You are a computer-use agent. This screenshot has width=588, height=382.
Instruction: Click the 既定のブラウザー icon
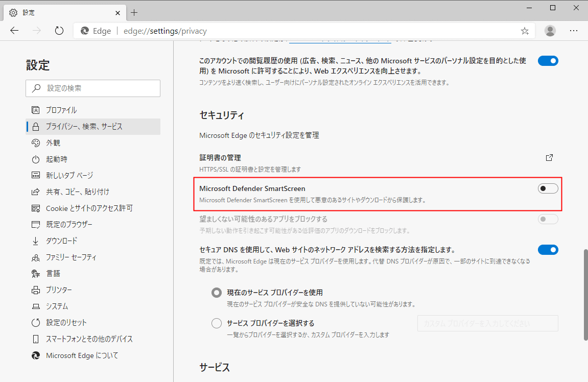pyautogui.click(x=36, y=225)
